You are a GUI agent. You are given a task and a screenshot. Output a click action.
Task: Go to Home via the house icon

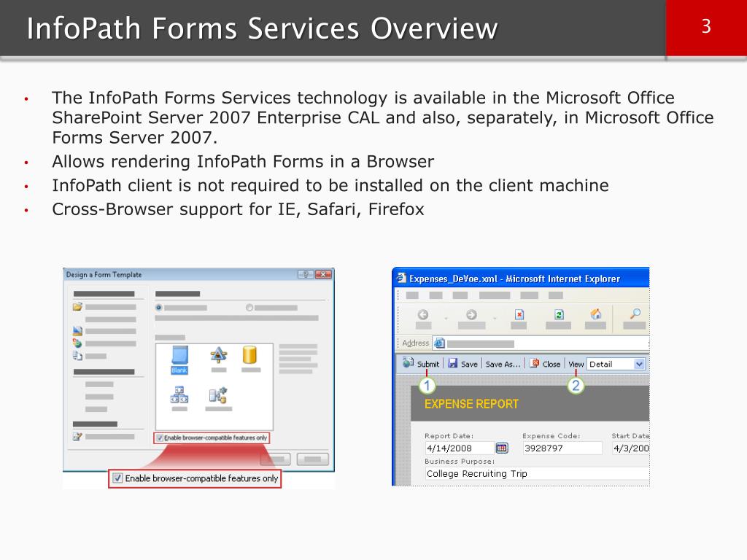tap(595, 314)
